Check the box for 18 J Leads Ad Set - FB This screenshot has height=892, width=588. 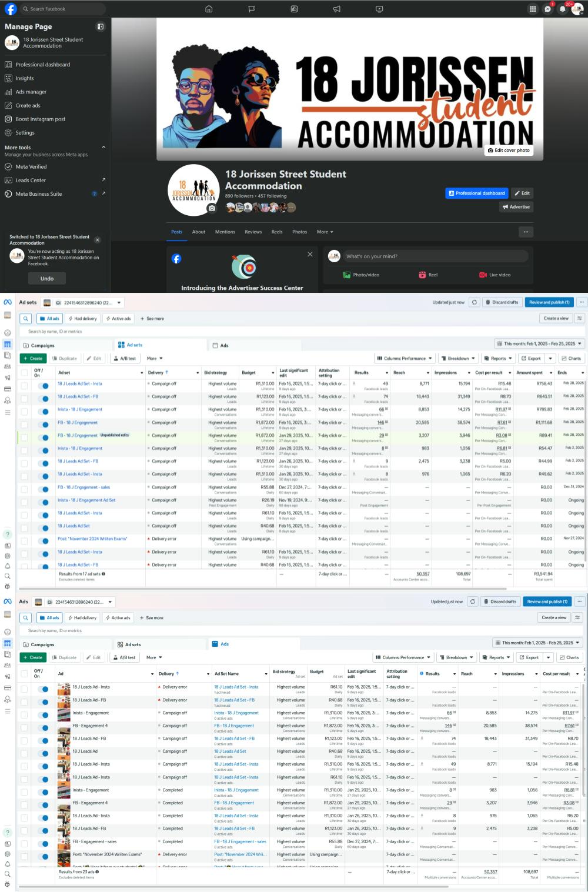24,397
